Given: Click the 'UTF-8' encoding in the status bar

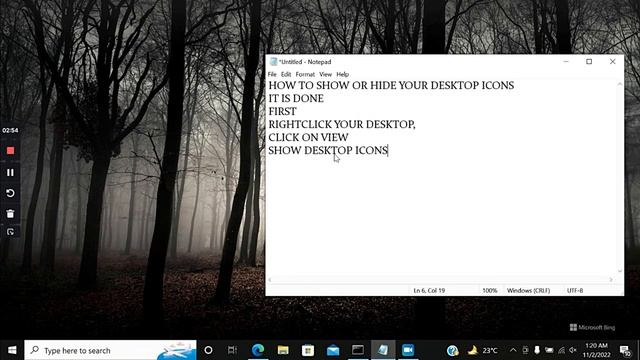Looking at the screenshot, I should tap(575, 291).
